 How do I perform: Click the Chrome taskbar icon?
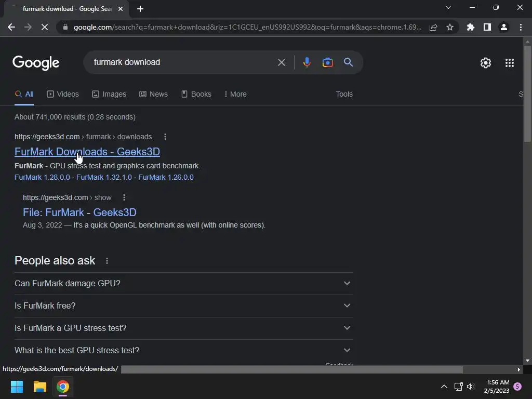(63, 387)
